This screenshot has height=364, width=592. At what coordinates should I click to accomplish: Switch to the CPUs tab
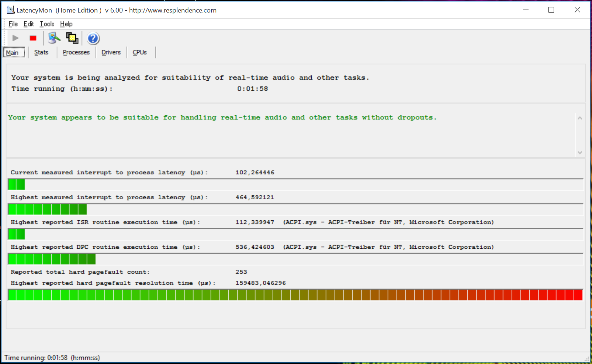140,52
